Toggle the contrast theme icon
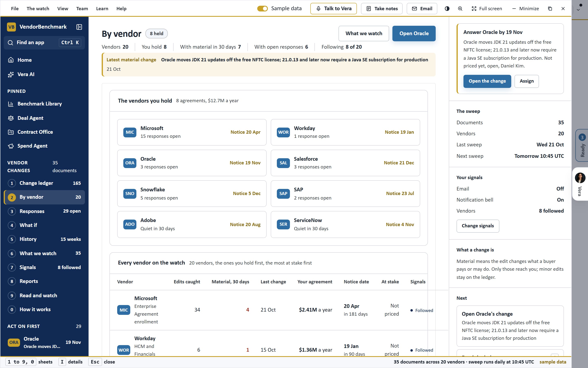This screenshot has height=368, width=588. coord(447,9)
